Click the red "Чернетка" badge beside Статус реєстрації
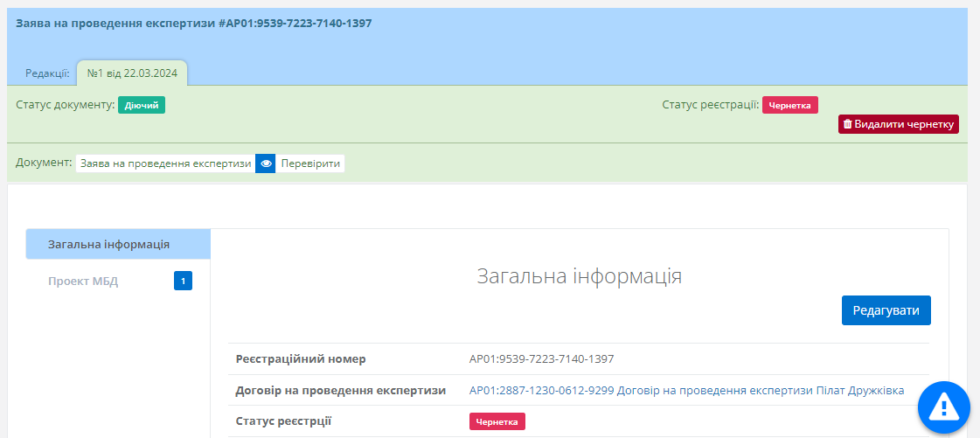Screen dimensions: 980x438 click(789, 105)
